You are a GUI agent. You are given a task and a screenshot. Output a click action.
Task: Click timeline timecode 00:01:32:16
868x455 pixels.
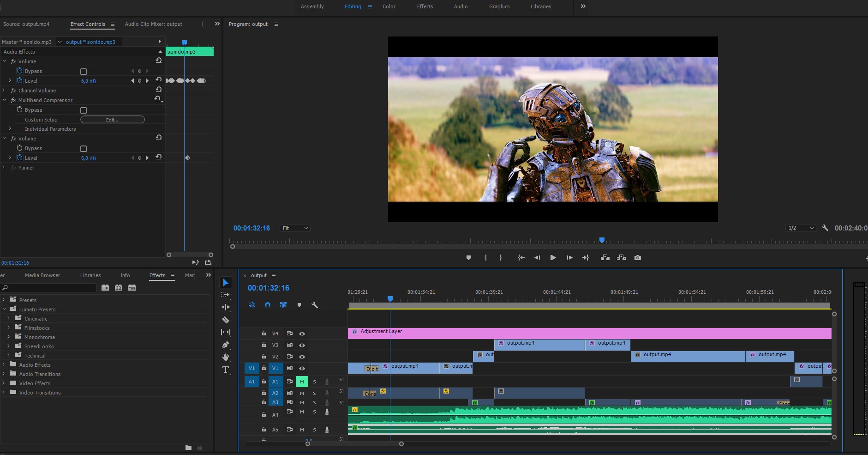pos(269,288)
